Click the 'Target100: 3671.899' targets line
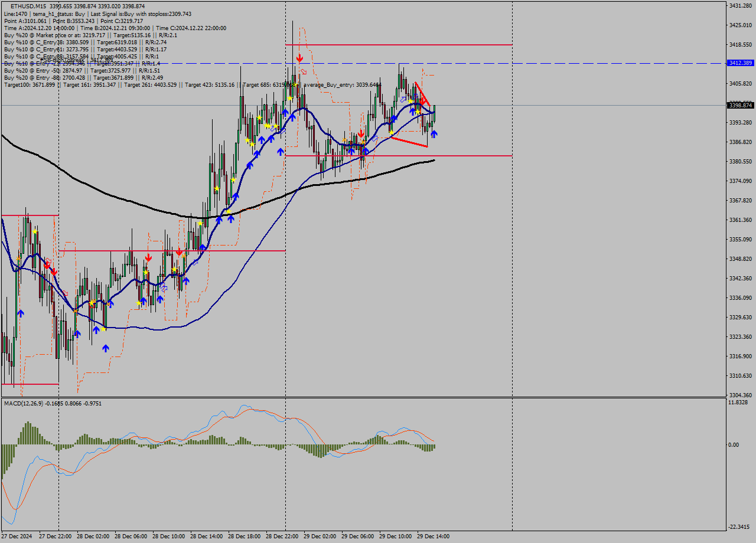The width and height of the screenshot is (756, 543). tap(193, 85)
